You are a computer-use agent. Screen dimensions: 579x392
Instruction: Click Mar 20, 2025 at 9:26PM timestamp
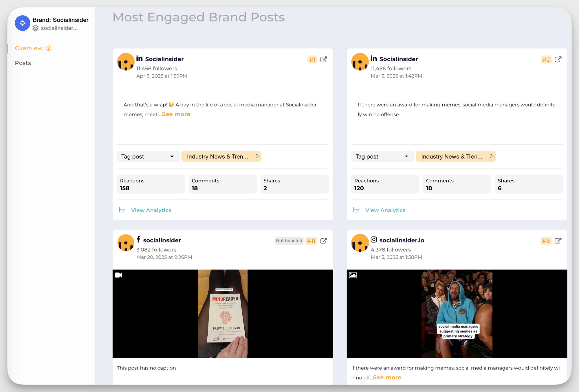point(164,257)
